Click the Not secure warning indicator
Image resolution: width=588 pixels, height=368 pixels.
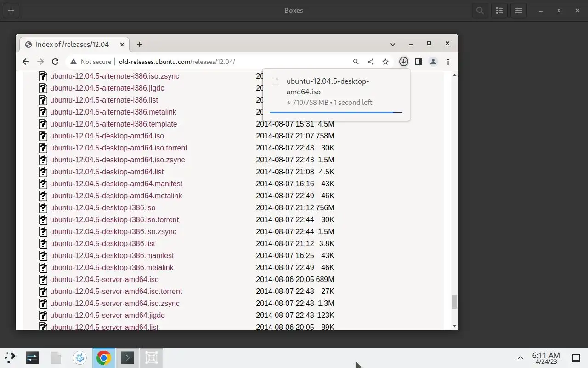[91, 62]
